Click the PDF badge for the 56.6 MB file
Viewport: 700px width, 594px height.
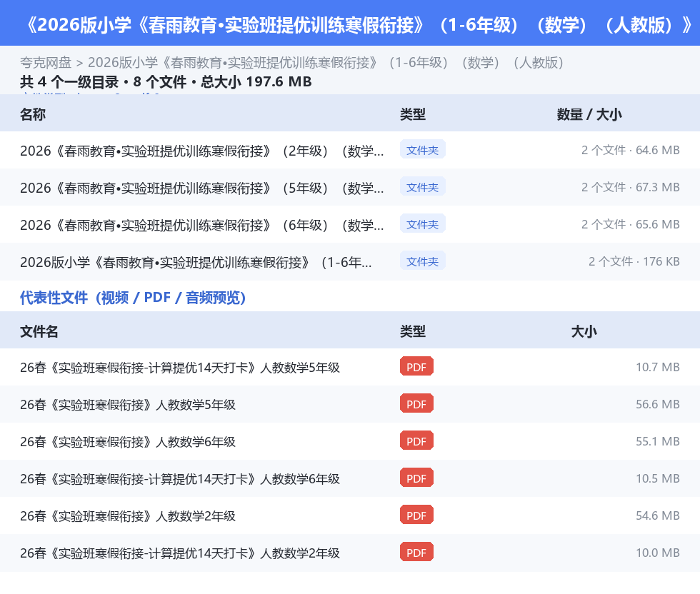click(x=416, y=403)
